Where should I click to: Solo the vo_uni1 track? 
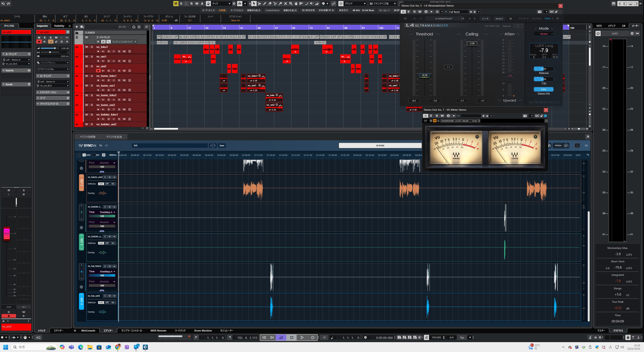[x=92, y=57]
